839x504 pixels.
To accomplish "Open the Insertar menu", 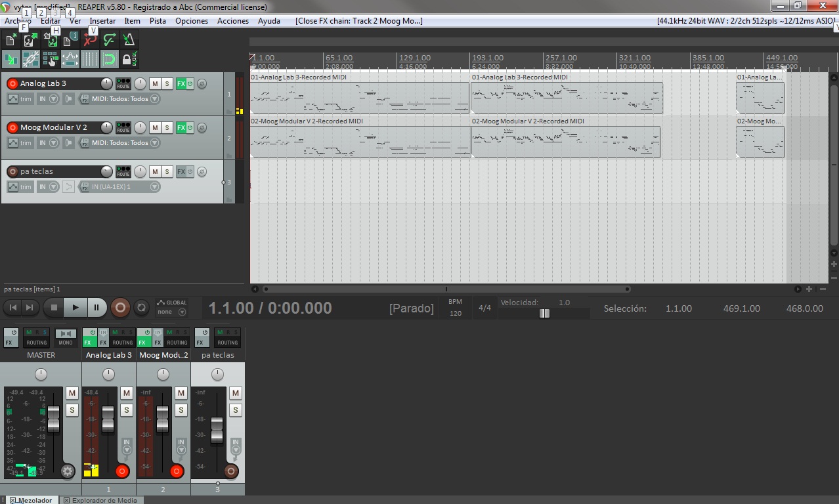I will click(x=102, y=21).
